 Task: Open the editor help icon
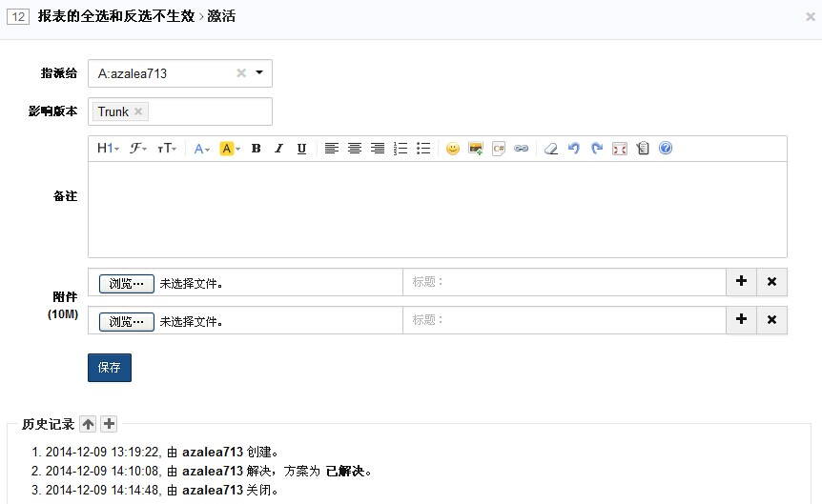pos(666,149)
